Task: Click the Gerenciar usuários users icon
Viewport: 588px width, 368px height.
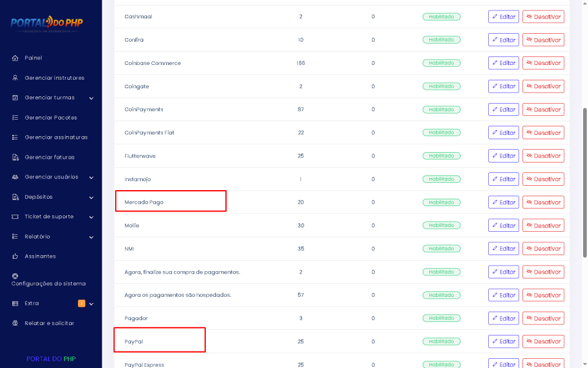Action: (15, 177)
